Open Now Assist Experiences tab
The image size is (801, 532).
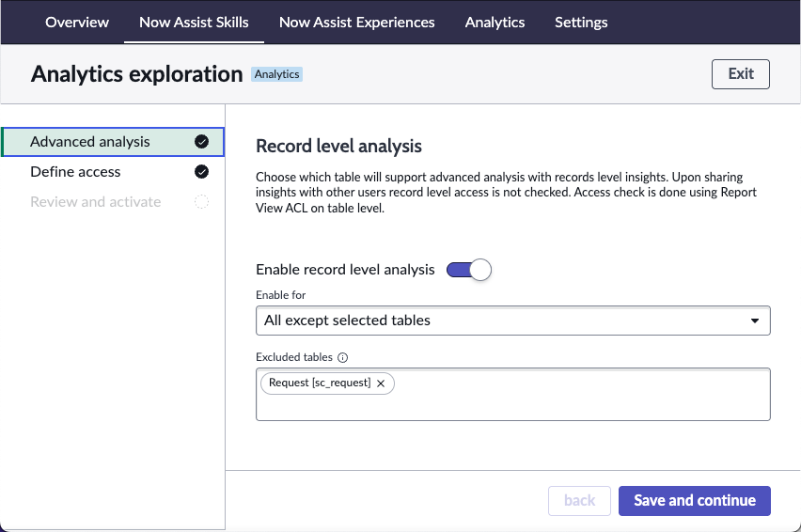pos(356,23)
